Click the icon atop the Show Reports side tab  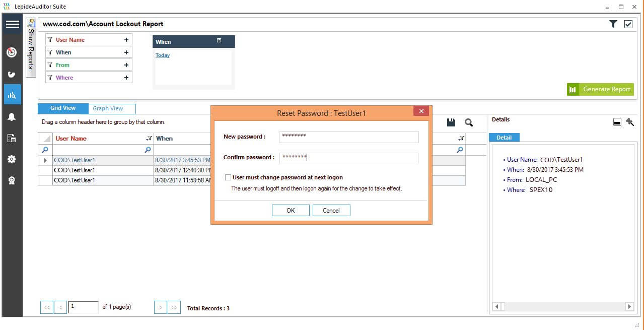[x=31, y=23]
